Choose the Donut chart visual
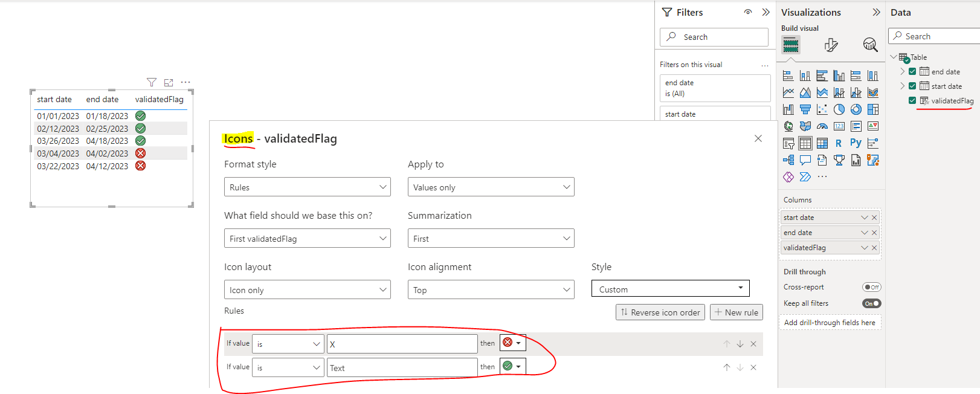Image resolution: width=980 pixels, height=394 pixels. (x=856, y=109)
